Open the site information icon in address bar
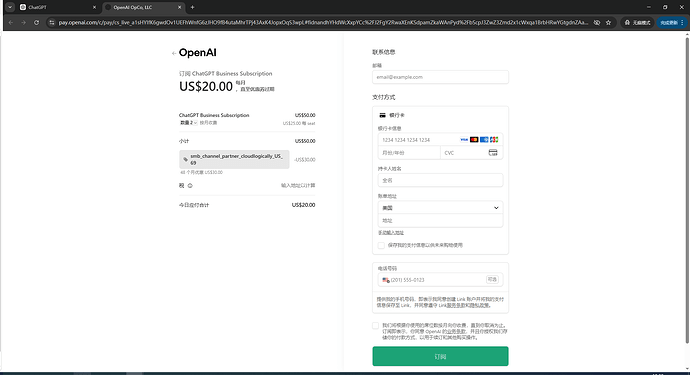The image size is (690, 375). (x=51, y=22)
